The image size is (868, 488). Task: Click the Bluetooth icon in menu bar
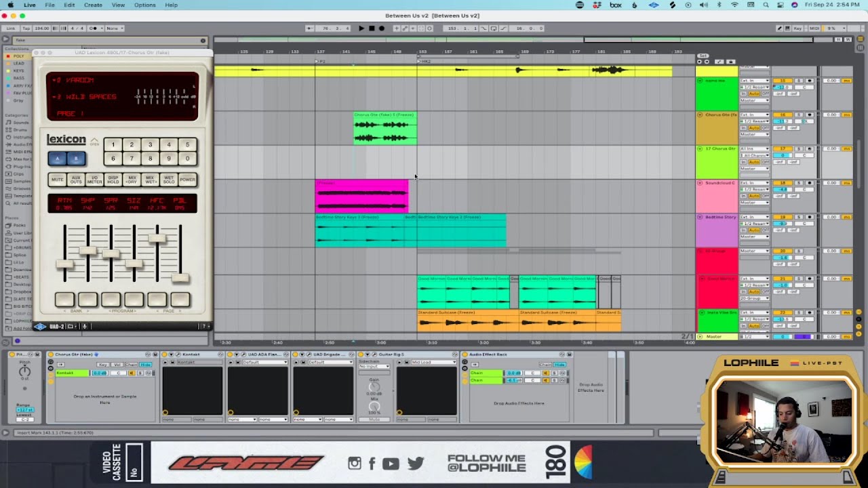(x=719, y=5)
